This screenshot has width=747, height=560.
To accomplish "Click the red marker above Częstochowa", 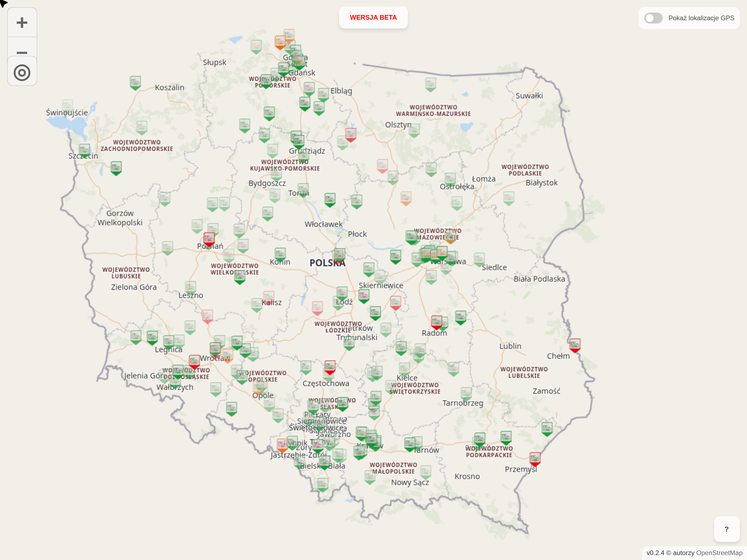I will coord(329,366).
